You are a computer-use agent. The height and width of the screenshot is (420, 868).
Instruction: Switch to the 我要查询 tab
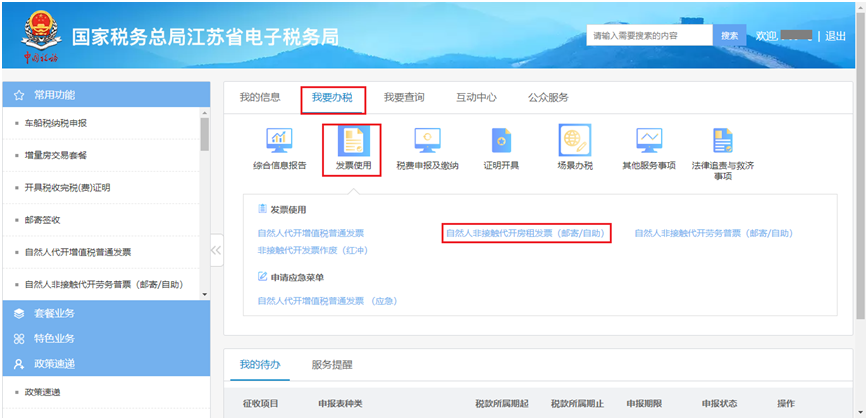click(404, 98)
